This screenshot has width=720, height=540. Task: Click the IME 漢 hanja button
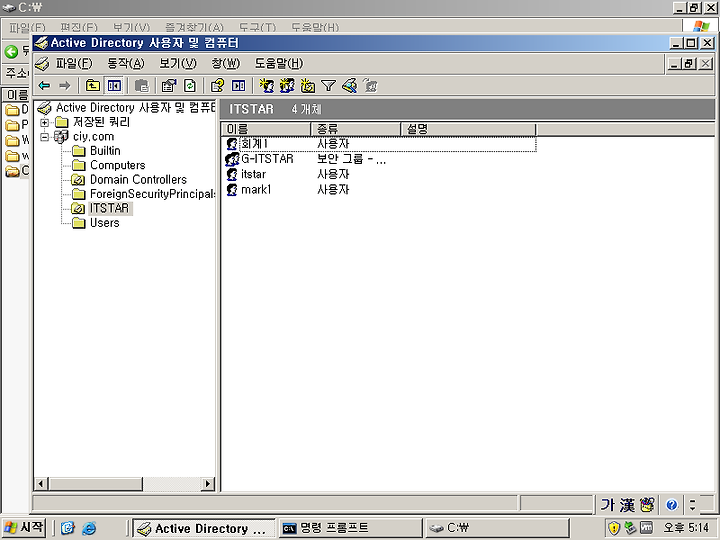coord(627,505)
